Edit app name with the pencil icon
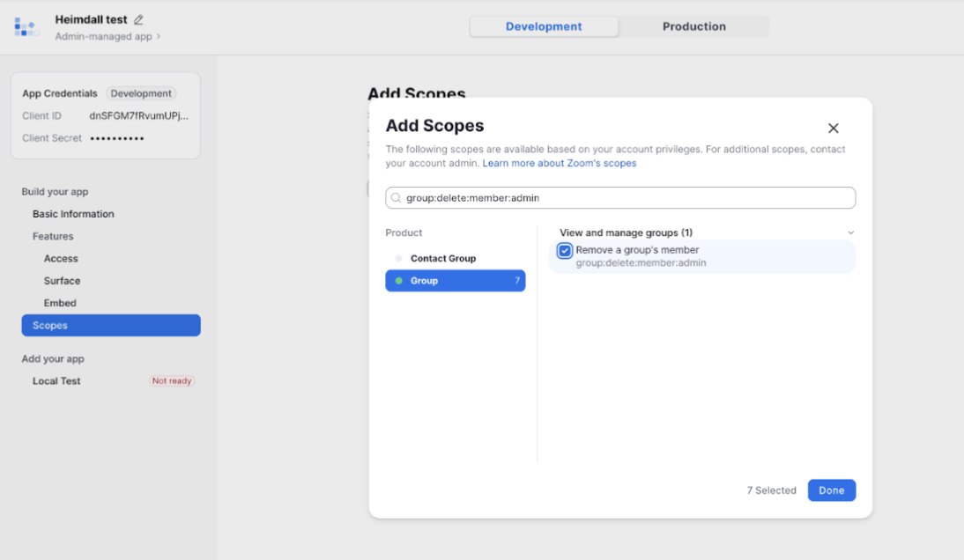Image resolution: width=964 pixels, height=560 pixels. [x=139, y=19]
